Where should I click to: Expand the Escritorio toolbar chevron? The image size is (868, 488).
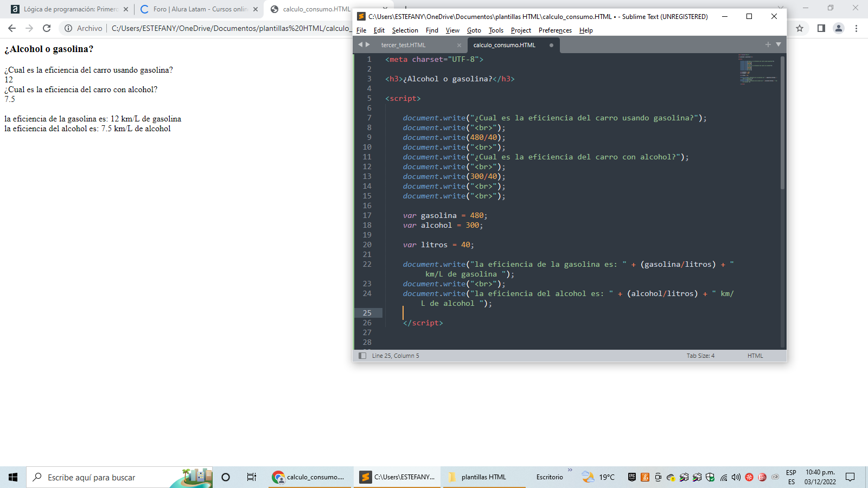570,470
